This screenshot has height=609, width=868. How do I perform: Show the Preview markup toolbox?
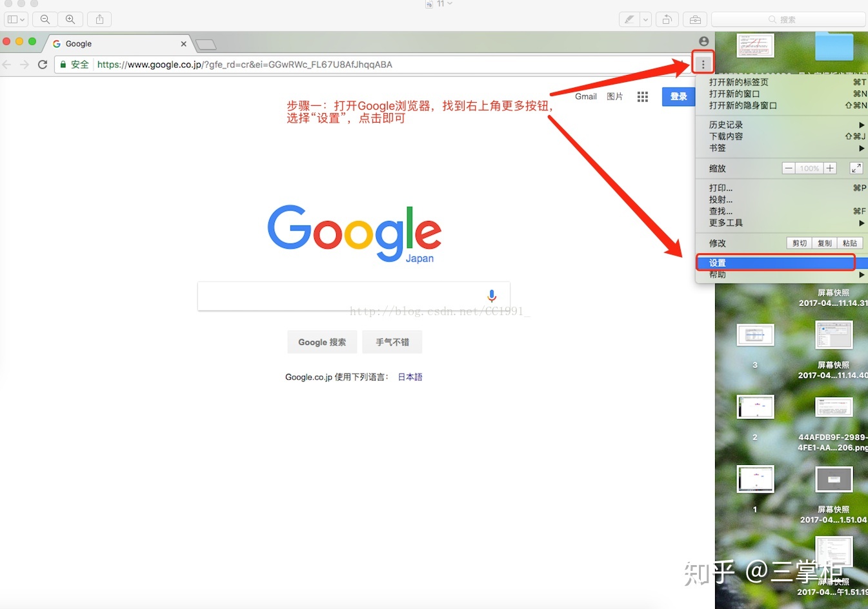coord(695,19)
